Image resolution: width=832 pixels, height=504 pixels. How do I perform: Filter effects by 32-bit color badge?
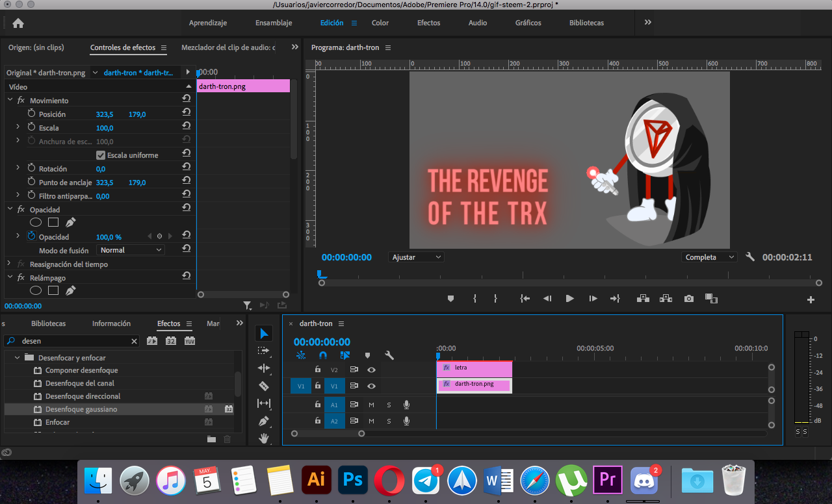click(x=171, y=340)
